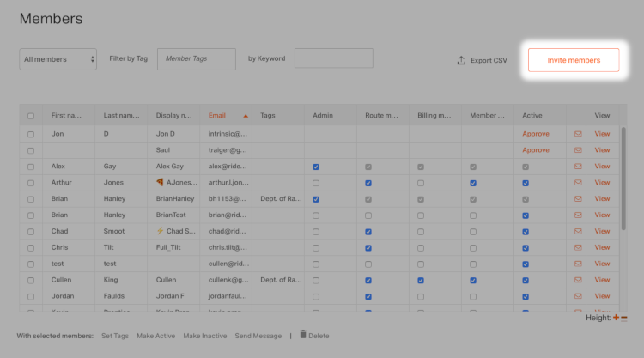Click the members table vertical scrollbar

(623, 179)
